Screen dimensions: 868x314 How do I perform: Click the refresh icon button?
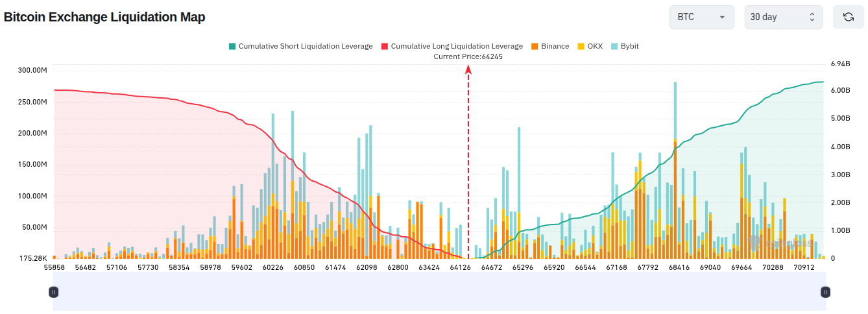click(848, 17)
